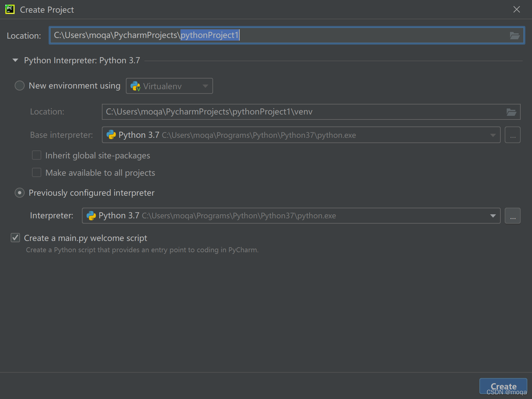532x399 pixels.
Task: Browse for project location folder icon
Action: [x=515, y=35]
